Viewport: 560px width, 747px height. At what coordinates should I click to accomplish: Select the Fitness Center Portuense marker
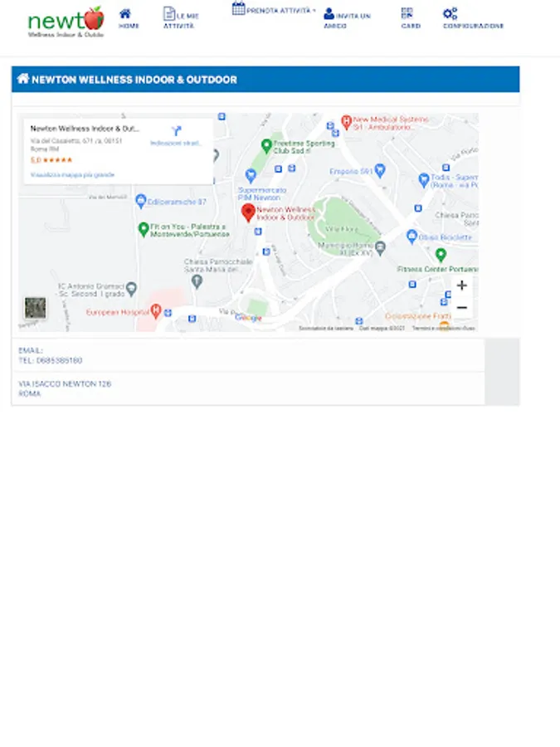pyautogui.click(x=441, y=255)
